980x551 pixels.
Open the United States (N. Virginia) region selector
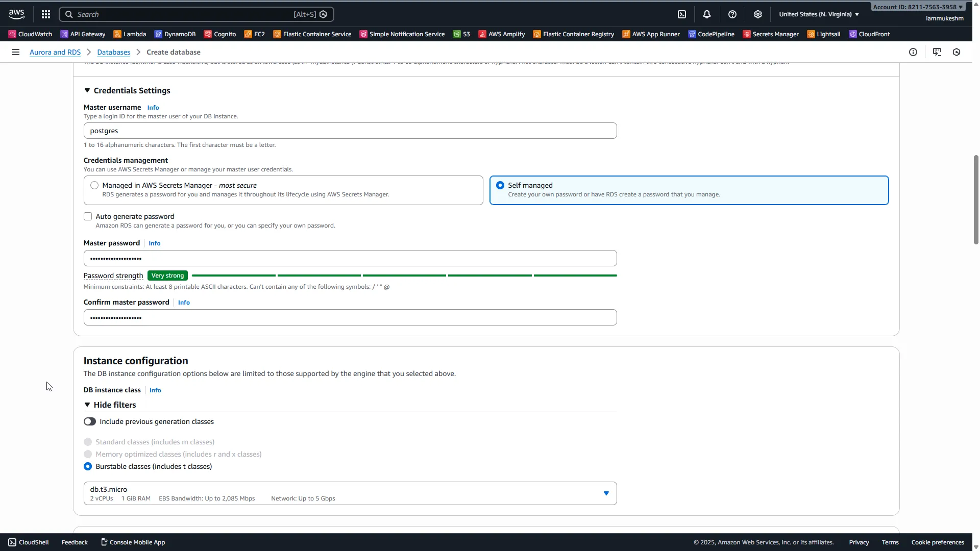pos(818,14)
